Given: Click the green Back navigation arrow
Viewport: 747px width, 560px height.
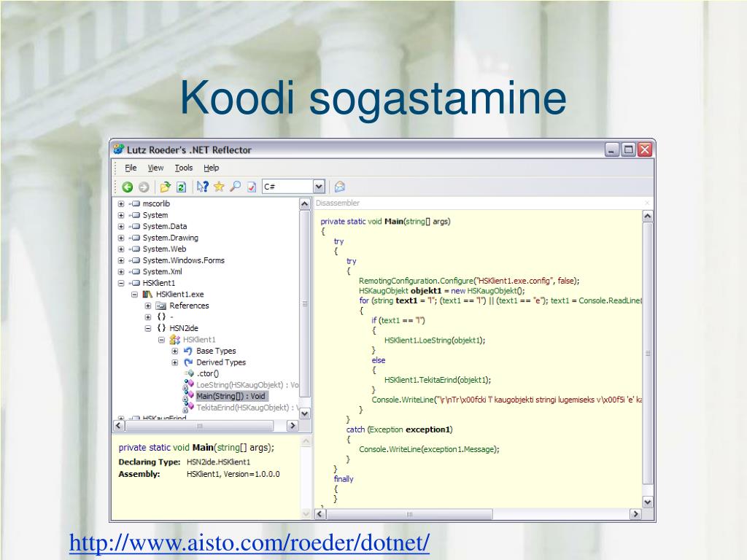Looking at the screenshot, I should 127,187.
